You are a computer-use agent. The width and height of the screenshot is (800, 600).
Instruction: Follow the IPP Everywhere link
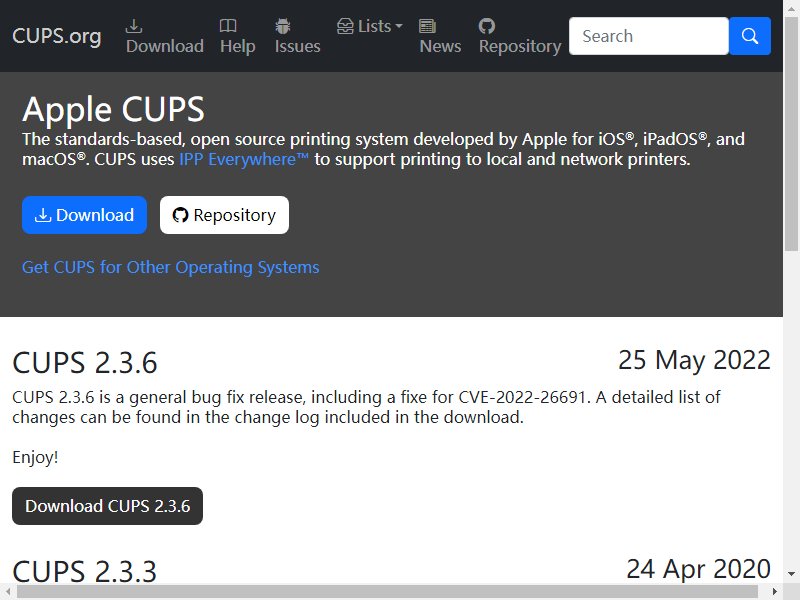[244, 159]
